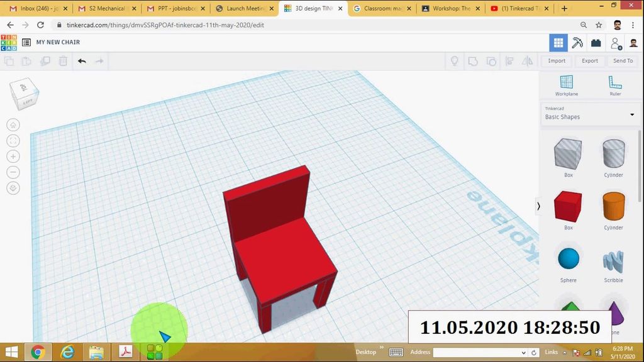
Task: Click the Zoom in plus button
Action: click(13, 156)
